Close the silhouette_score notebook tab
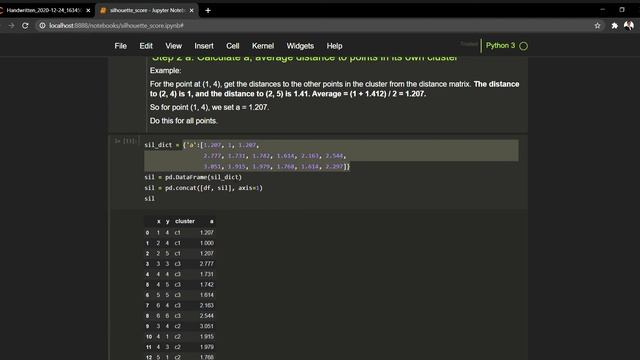The height and width of the screenshot is (360, 640). (191, 10)
